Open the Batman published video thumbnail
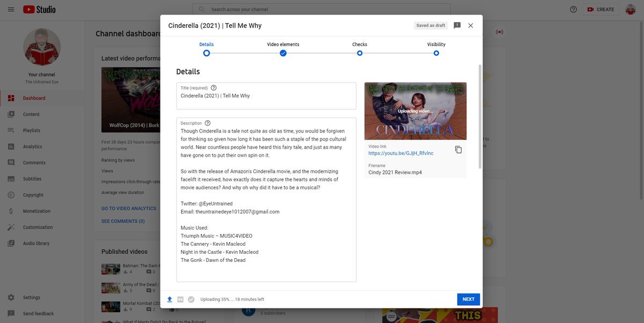 tap(111, 269)
